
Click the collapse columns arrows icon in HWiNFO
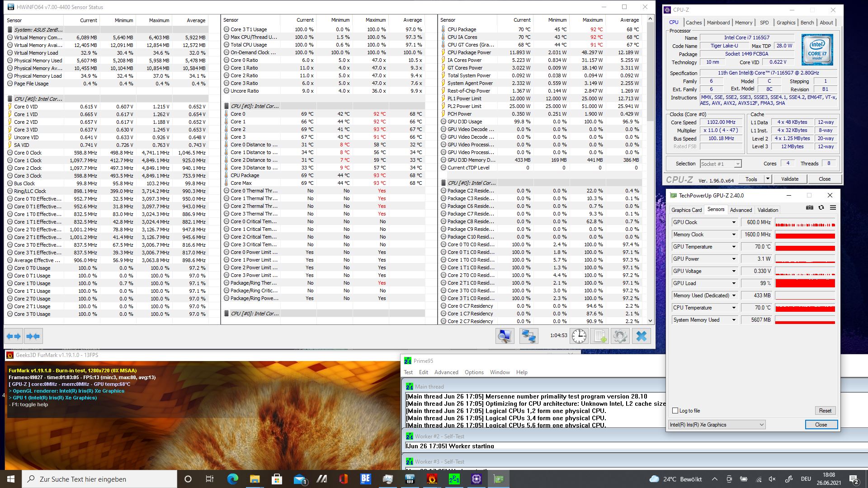33,336
